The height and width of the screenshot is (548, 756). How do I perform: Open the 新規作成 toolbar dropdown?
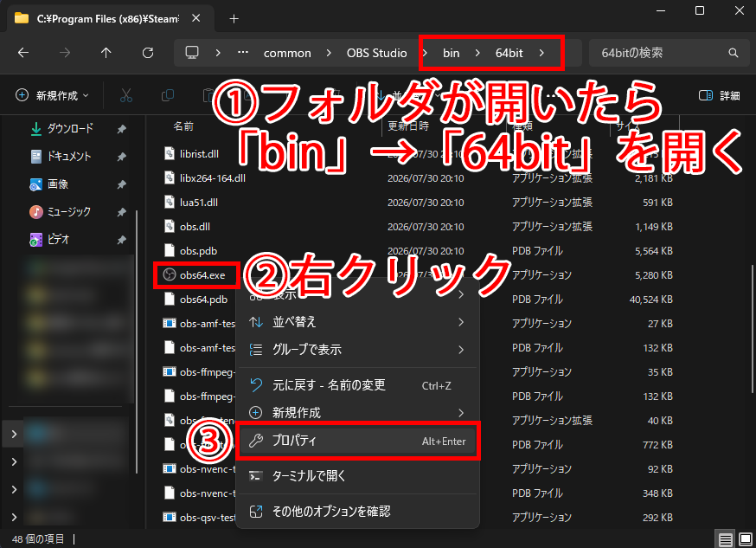(x=52, y=95)
